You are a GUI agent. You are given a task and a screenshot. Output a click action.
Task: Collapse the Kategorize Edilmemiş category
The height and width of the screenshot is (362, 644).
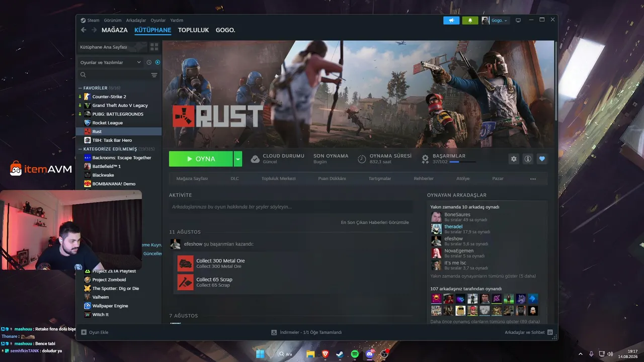tap(80, 149)
